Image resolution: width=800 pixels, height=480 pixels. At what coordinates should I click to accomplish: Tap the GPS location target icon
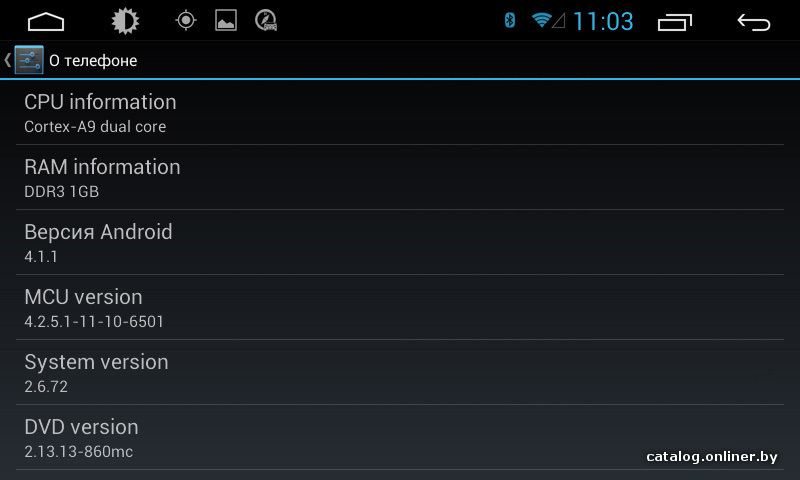click(186, 21)
